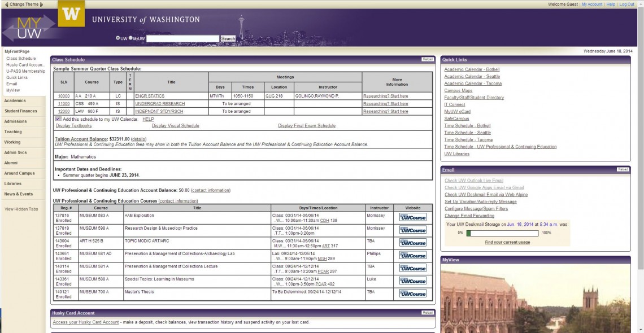
Task: Open UWCourse icon for Master's Thesis row
Action: click(x=413, y=293)
